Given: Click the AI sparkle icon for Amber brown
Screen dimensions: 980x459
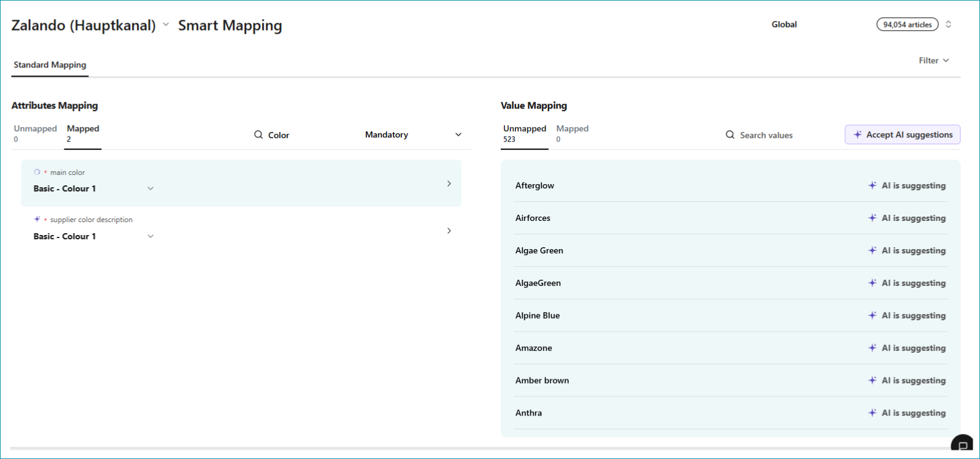Looking at the screenshot, I should (872, 380).
